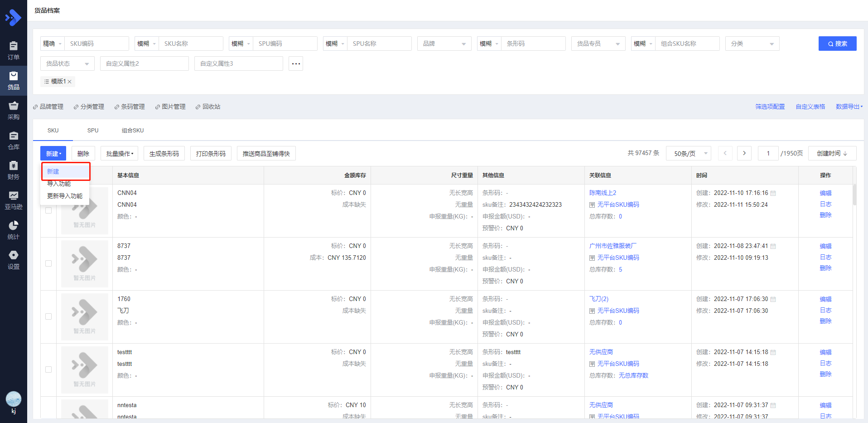Open the 精确 match-type dropdown for SKU编码

(x=53, y=44)
